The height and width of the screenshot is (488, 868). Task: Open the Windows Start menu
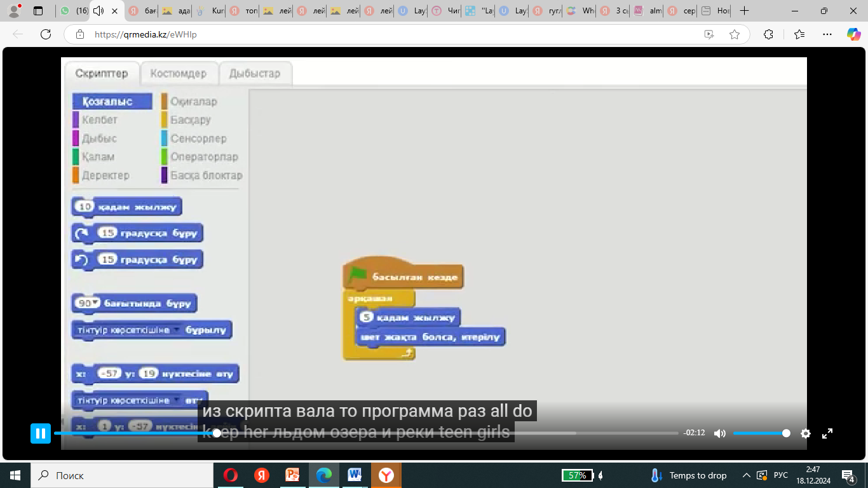coord(15,475)
